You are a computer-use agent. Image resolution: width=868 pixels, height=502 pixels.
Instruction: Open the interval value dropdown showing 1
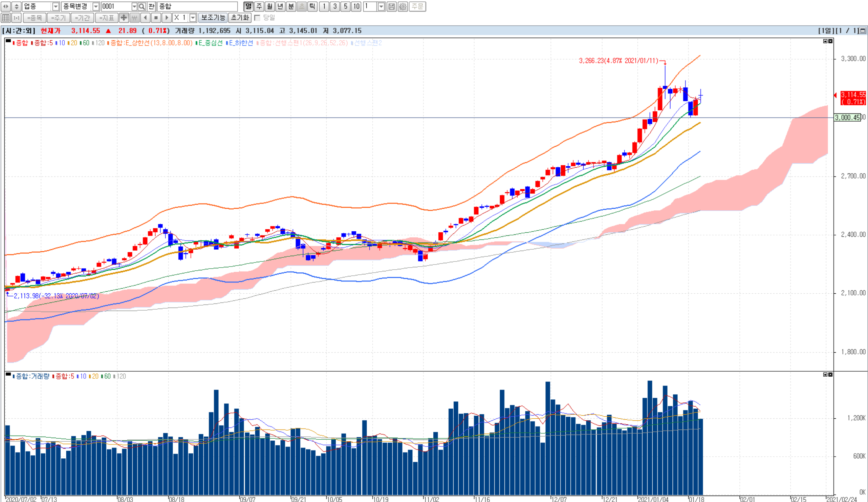381,6
